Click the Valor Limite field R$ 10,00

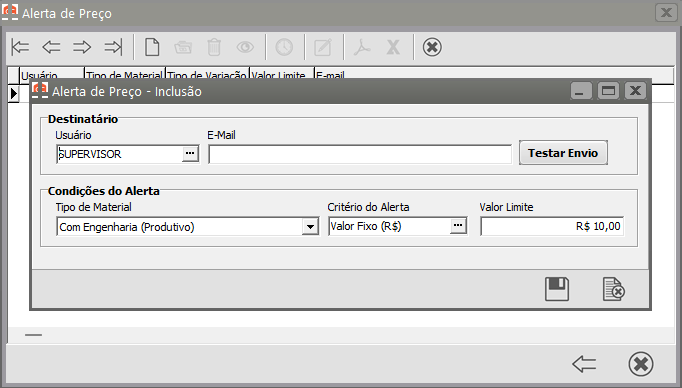coord(552,226)
